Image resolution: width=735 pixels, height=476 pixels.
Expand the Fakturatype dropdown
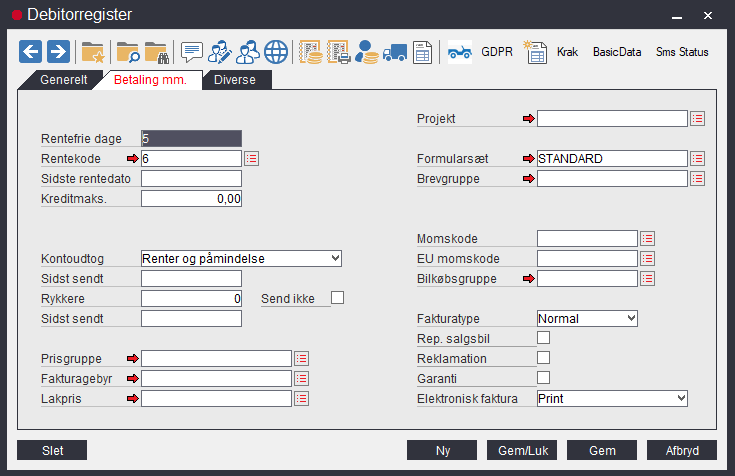587,318
